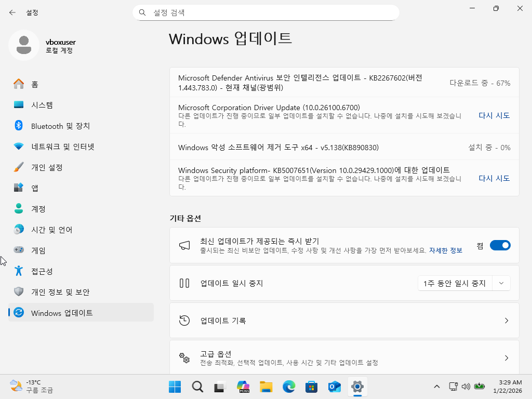Viewport: 532px width, 399px height.
Task: Click the volume speaker tray icon
Action: point(466,387)
